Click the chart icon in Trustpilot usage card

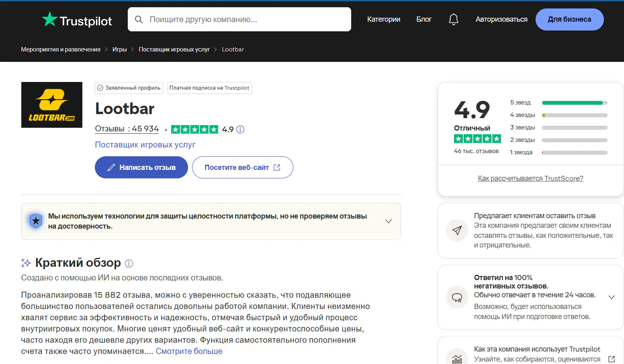click(457, 358)
